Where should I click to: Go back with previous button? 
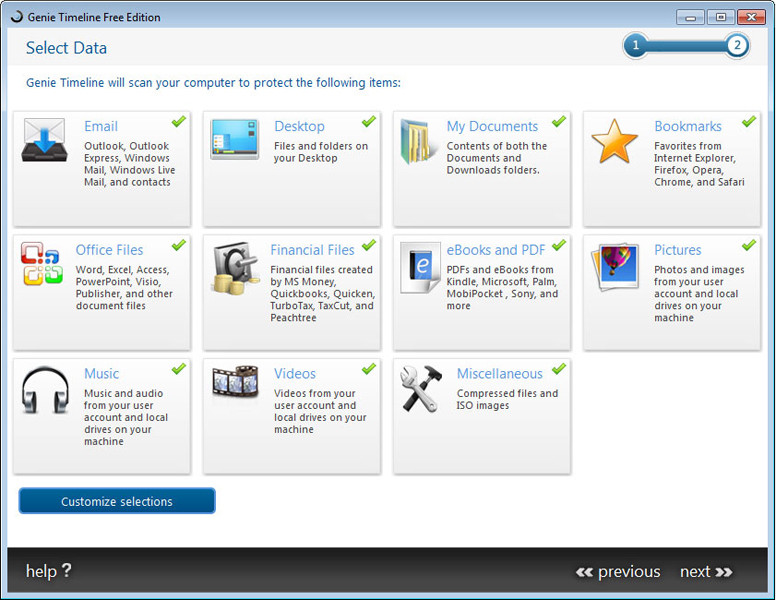[x=618, y=572]
